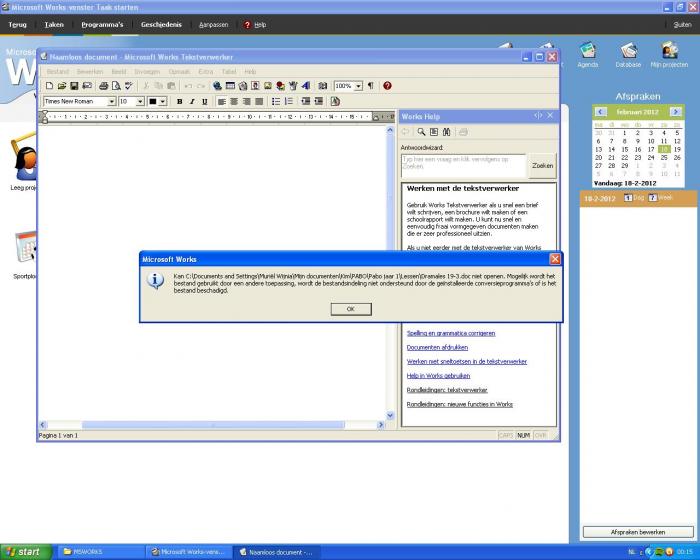Click the Taken tab in Task Launcher
Viewport: 700px width, 560px height.
click(54, 25)
